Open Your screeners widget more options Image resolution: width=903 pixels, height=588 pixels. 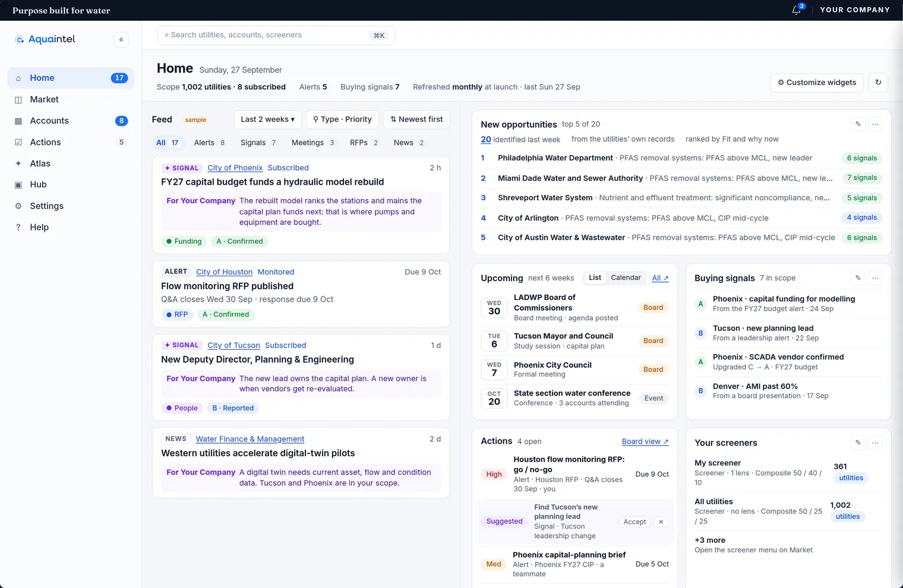[x=875, y=442]
